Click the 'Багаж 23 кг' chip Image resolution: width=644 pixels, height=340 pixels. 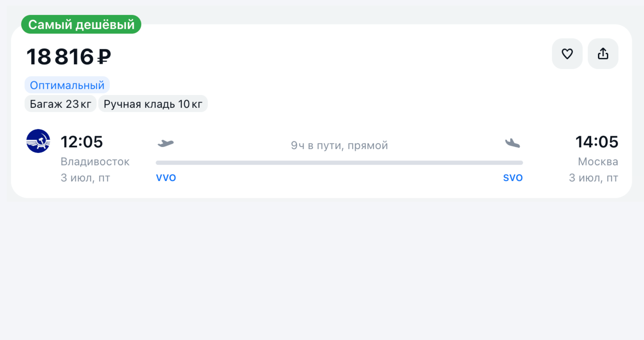pyautogui.click(x=60, y=104)
